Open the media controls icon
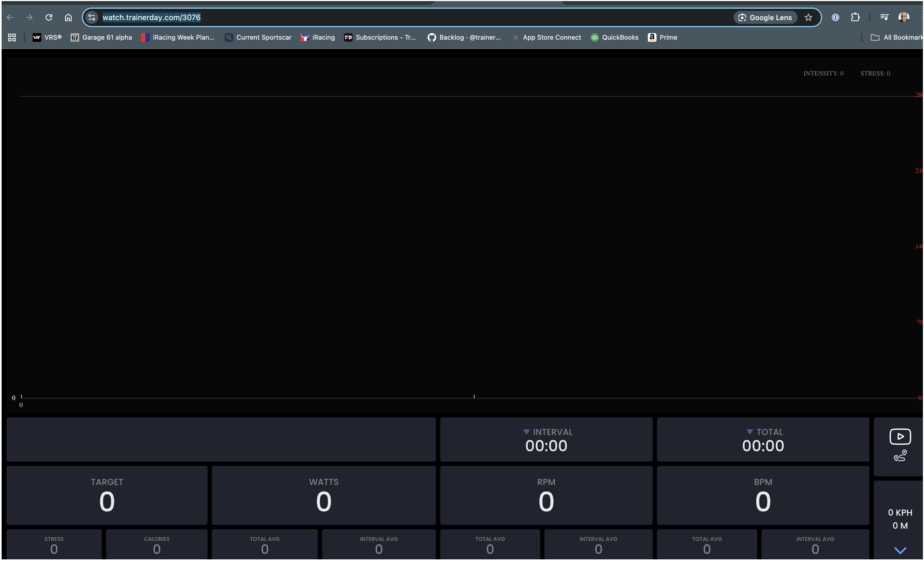This screenshot has height=561, width=924. tap(884, 17)
